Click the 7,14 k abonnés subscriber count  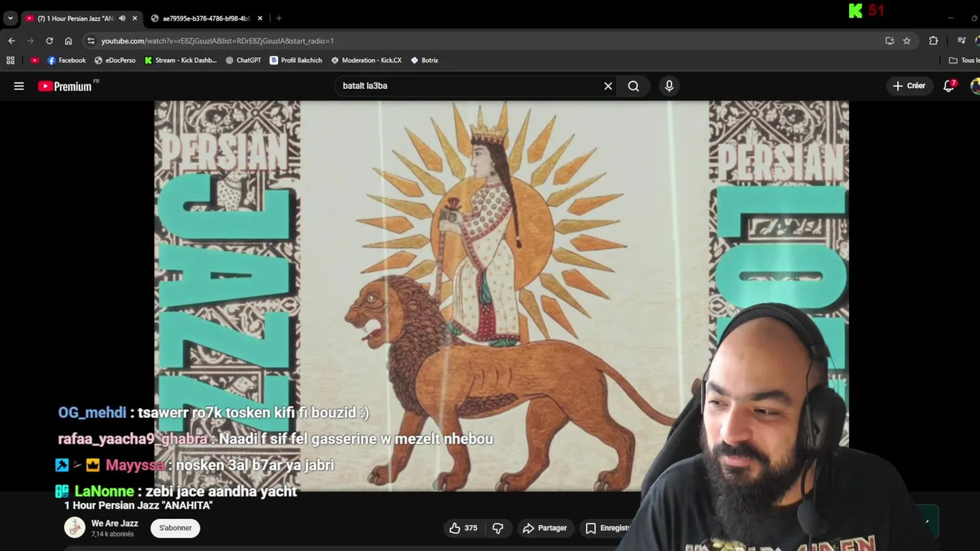click(113, 534)
